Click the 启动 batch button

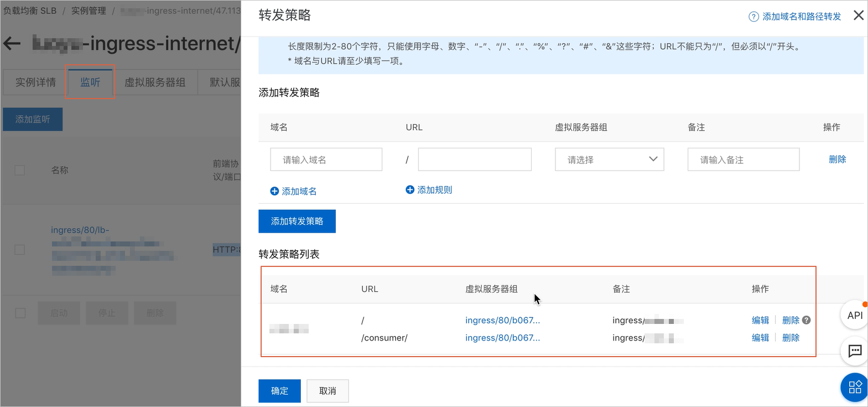(x=59, y=313)
